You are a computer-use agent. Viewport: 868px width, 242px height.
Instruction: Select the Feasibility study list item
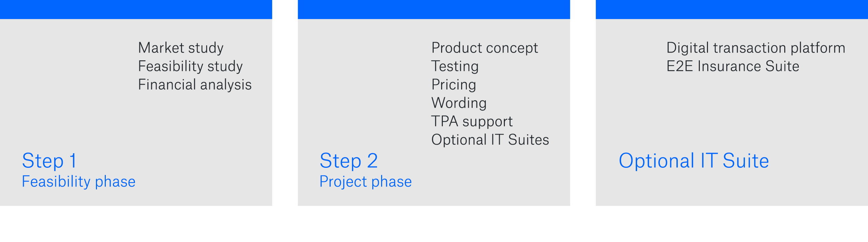coord(190,66)
